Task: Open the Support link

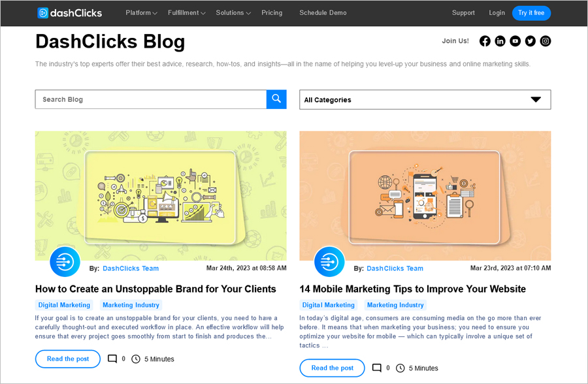Action: click(463, 13)
